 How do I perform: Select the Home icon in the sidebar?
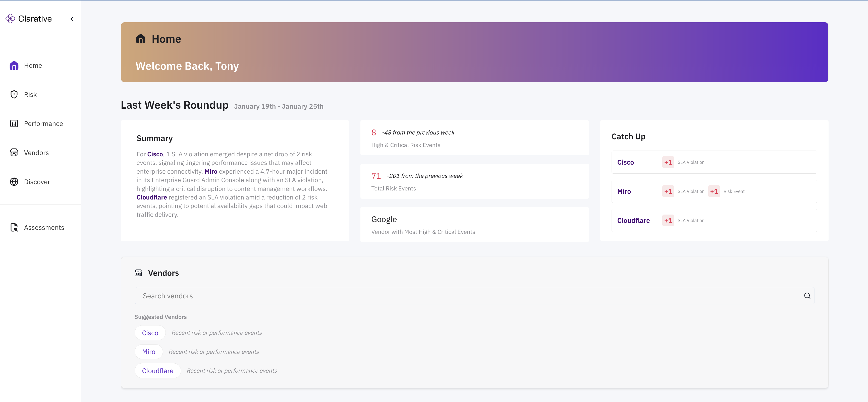[x=14, y=65]
